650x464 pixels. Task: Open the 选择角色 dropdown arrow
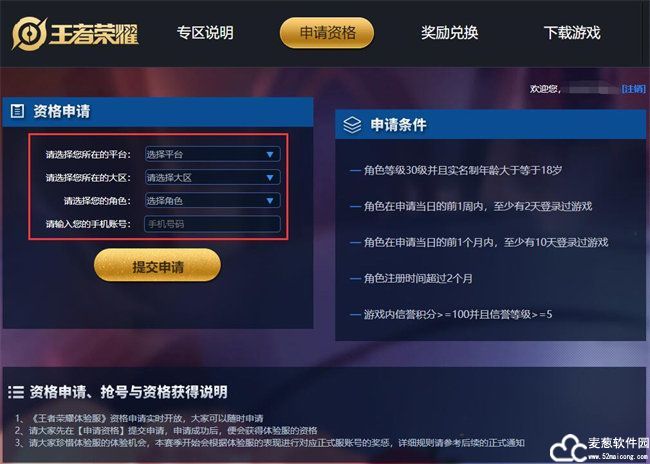[270, 201]
